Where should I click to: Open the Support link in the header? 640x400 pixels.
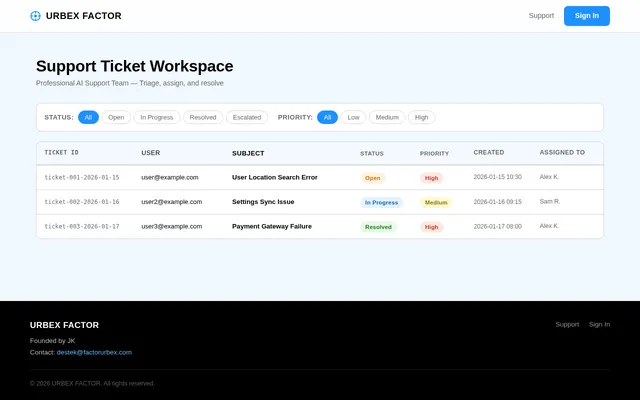541,16
